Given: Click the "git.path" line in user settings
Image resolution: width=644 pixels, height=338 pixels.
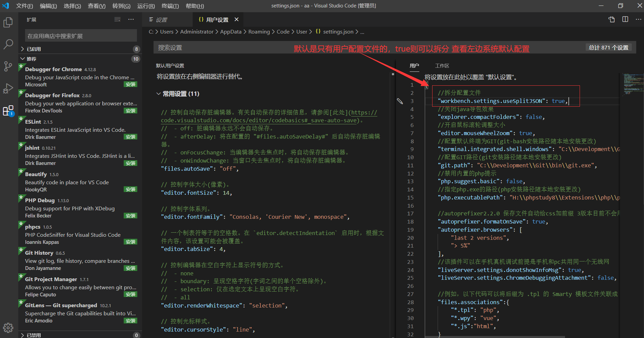Looking at the screenshot, I should (517, 165).
